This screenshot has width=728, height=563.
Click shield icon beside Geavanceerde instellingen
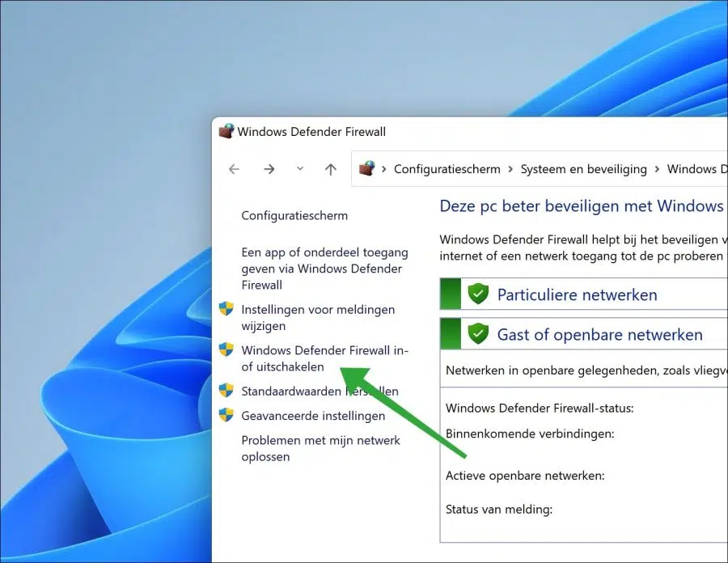coord(226,414)
